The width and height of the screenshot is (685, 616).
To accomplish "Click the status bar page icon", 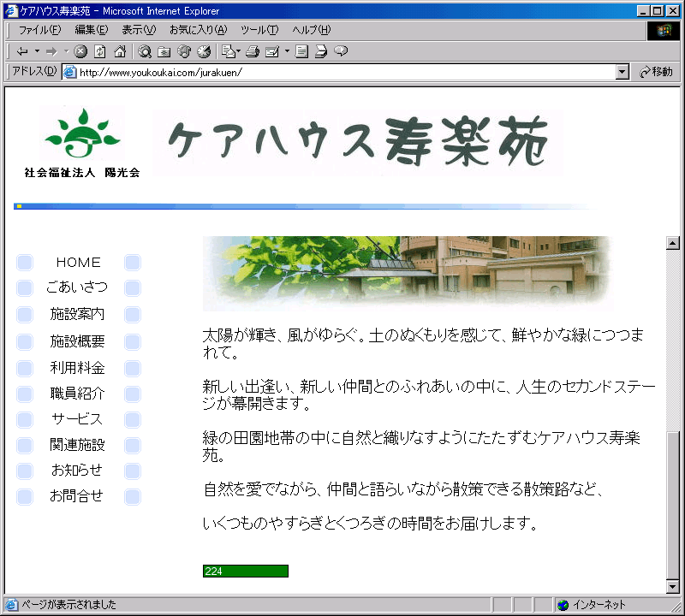I will click(11, 605).
